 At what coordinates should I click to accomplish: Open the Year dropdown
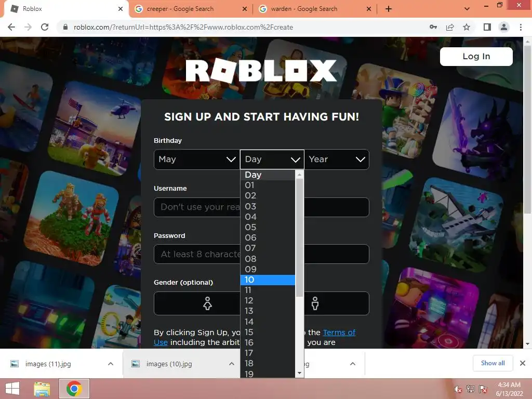tap(337, 159)
